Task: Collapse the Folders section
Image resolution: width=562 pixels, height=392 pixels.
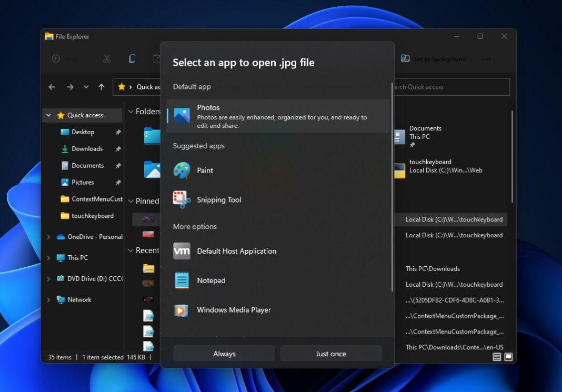Action: click(130, 111)
